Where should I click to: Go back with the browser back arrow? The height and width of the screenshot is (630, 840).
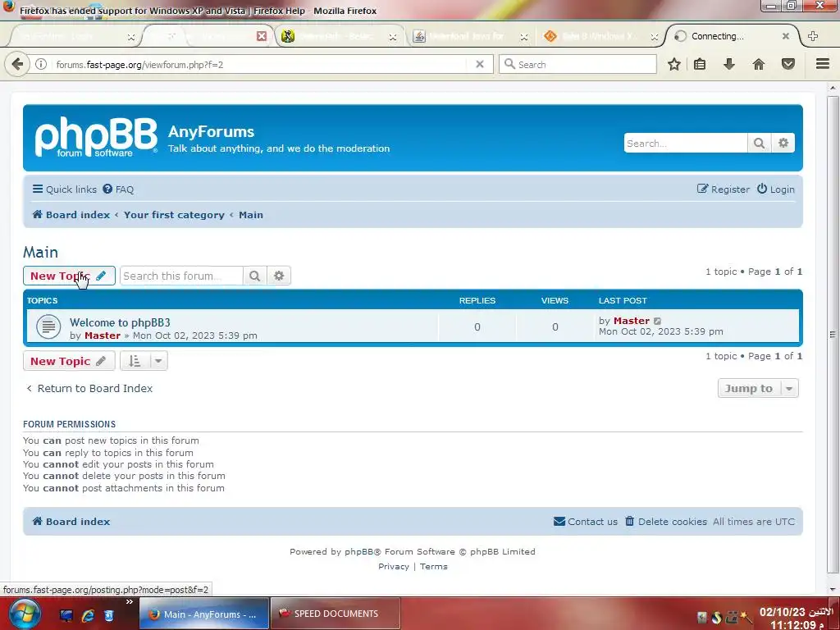[17, 64]
